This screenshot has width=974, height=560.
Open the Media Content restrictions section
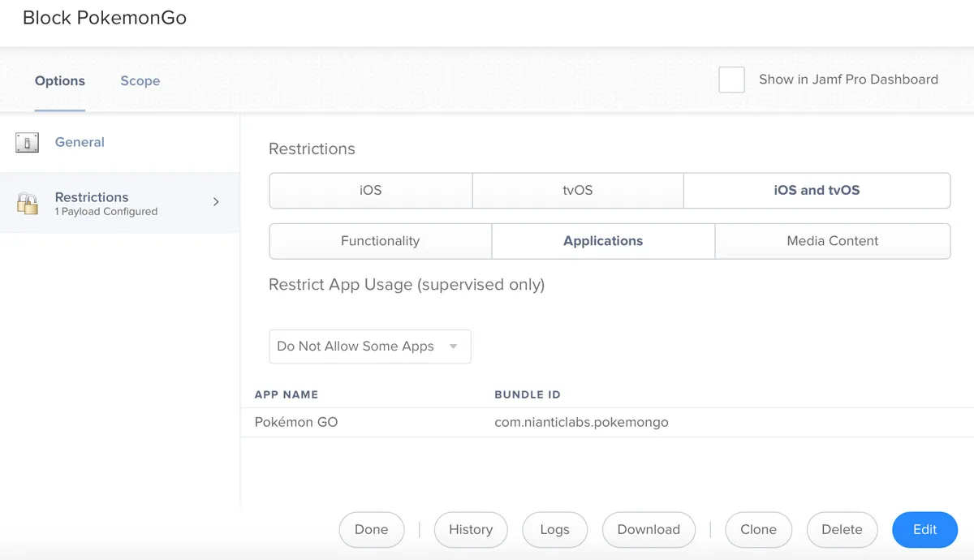832,241
